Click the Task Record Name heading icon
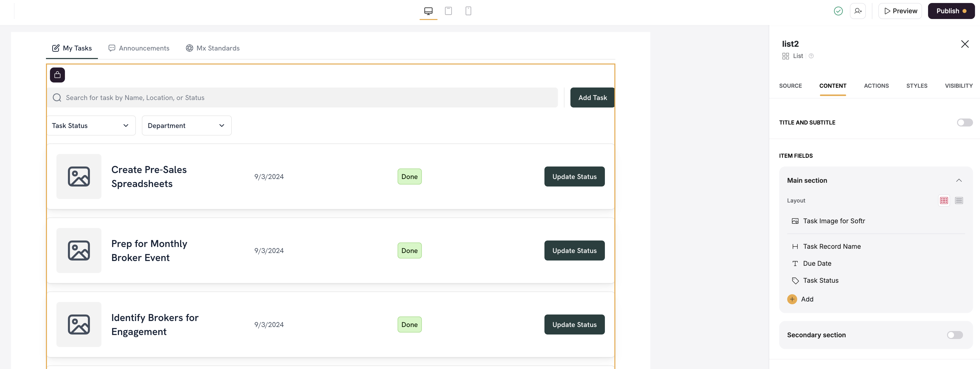This screenshot has height=369, width=980. click(795, 247)
